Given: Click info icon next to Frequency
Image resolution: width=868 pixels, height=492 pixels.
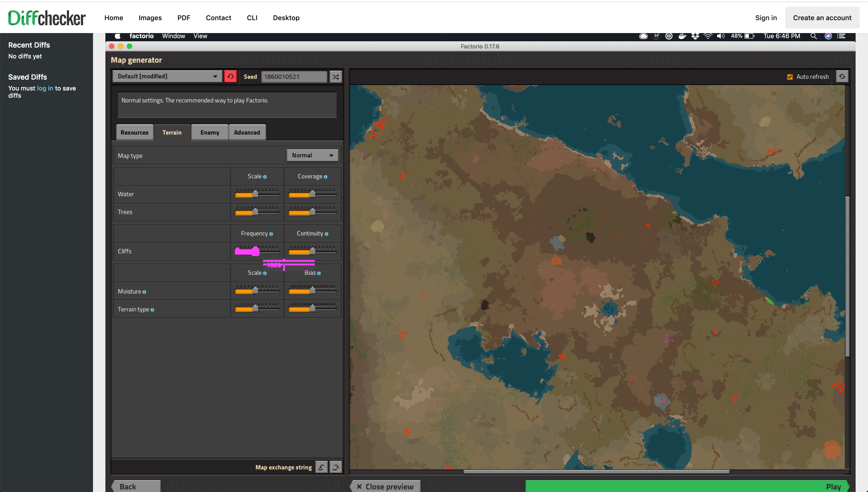Looking at the screenshot, I should pyautogui.click(x=271, y=234).
